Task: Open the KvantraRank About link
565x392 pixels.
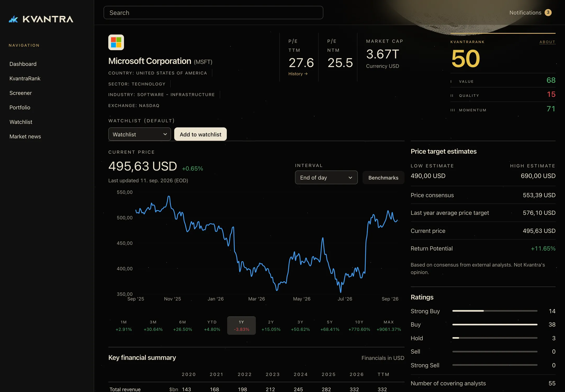Action: tap(547, 42)
